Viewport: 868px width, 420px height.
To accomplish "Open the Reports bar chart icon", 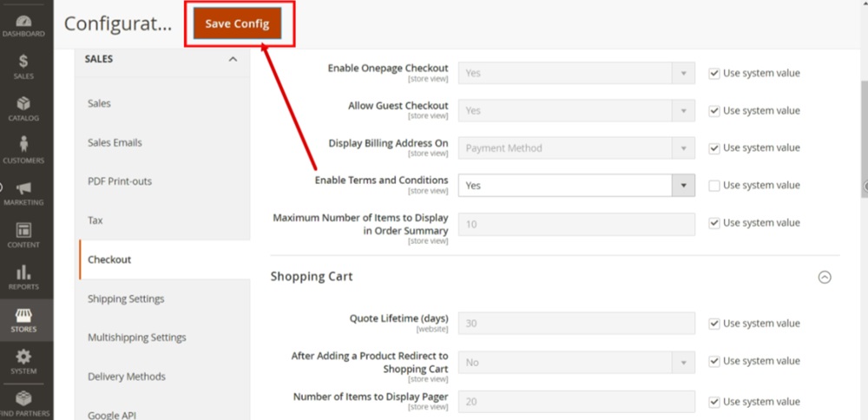I will (x=23, y=276).
